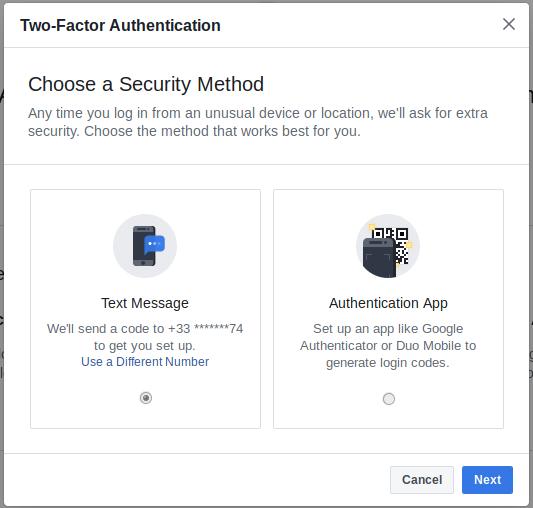The height and width of the screenshot is (508, 533).
Task: Continue with the Next button
Action: tap(487, 479)
